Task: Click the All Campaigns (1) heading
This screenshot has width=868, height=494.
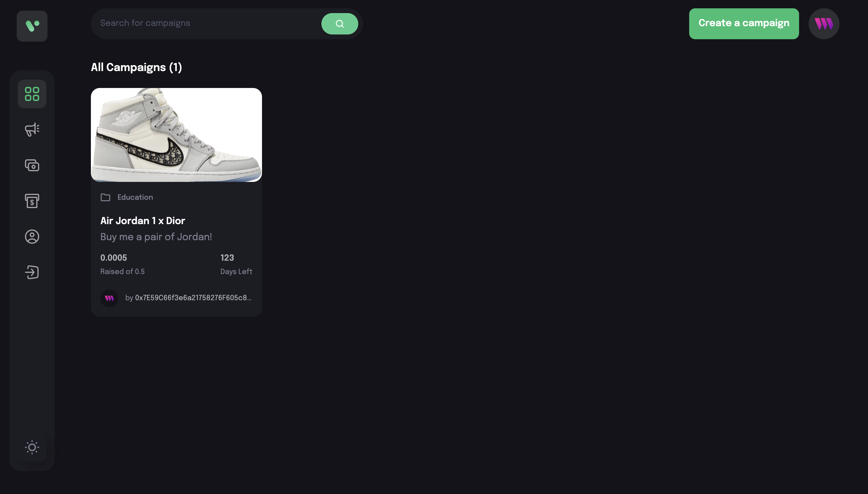Action: coord(136,67)
